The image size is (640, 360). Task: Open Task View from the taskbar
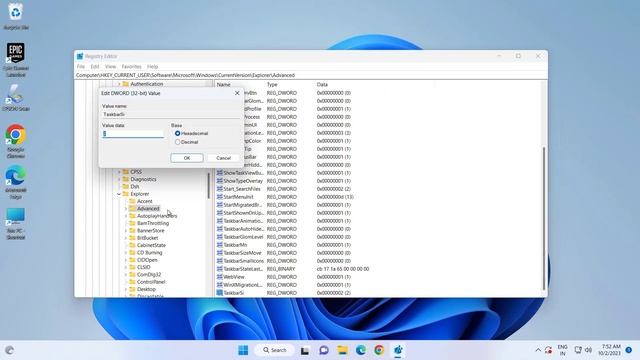point(305,350)
